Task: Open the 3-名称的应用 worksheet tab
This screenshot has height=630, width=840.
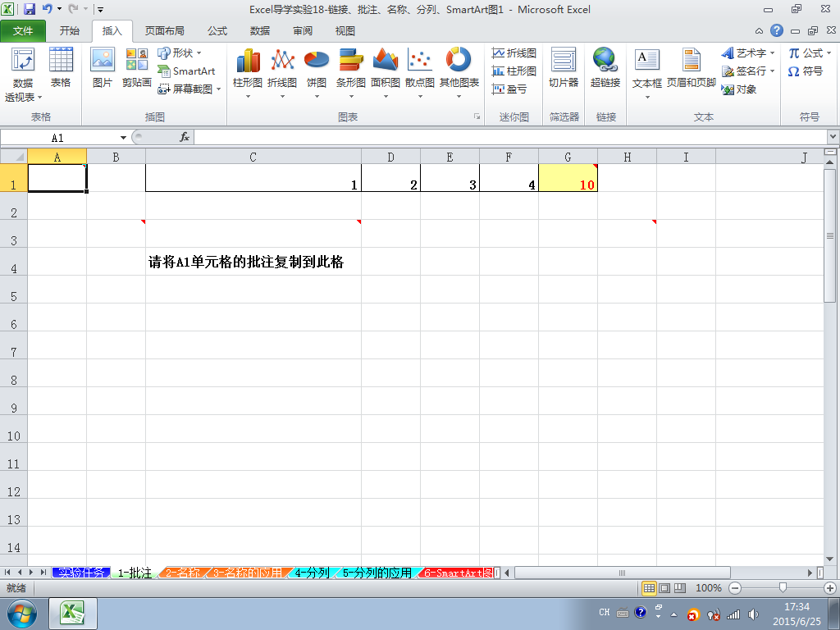Action: pos(248,573)
